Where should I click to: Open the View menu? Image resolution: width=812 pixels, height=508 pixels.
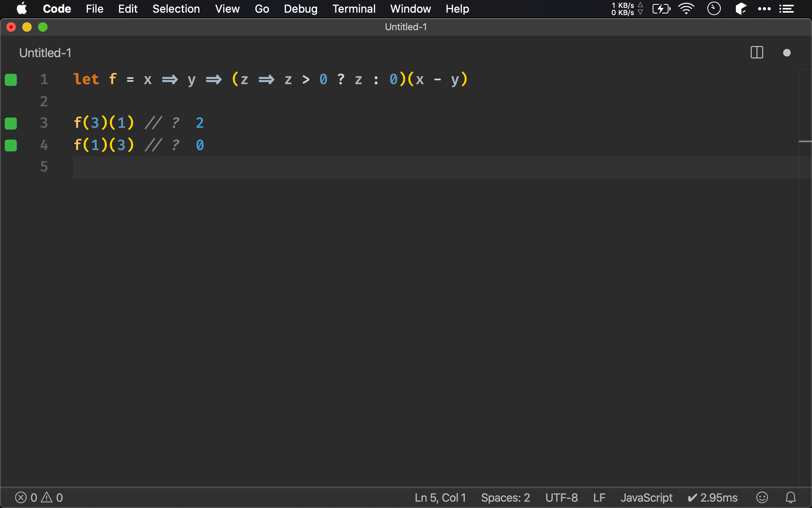coord(227,9)
